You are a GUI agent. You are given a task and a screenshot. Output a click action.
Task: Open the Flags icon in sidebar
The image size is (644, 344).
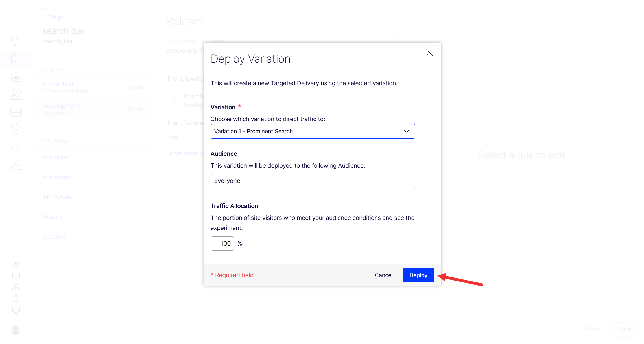(16, 59)
